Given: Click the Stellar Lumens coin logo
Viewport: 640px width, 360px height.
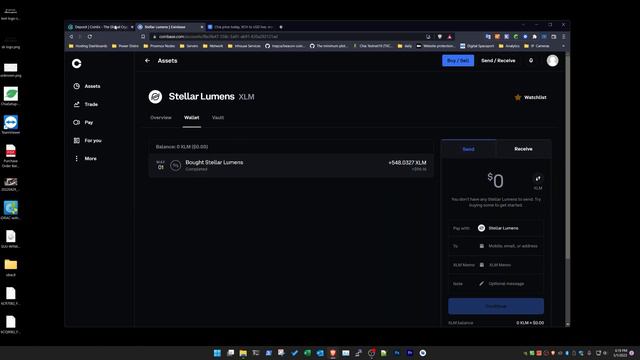Looking at the screenshot, I should click(155, 97).
